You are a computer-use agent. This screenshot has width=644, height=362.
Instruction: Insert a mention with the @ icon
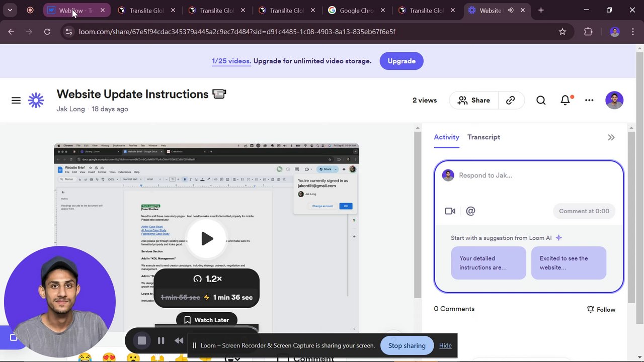pos(470,211)
